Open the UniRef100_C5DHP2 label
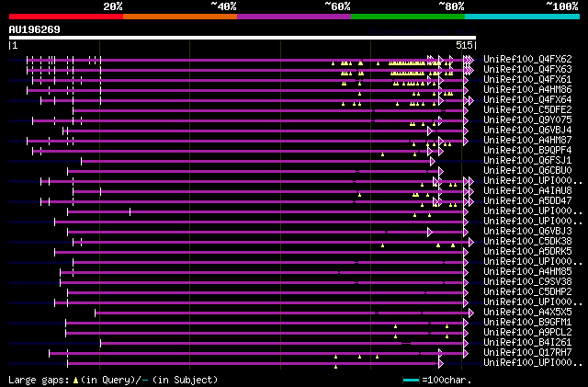The image size is (588, 387). click(527, 292)
